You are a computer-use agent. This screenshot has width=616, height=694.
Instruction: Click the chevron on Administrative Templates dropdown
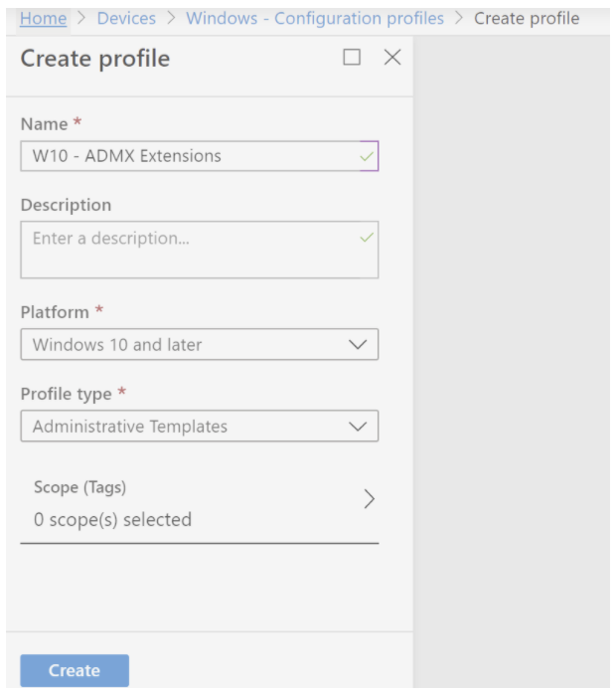[x=359, y=427]
